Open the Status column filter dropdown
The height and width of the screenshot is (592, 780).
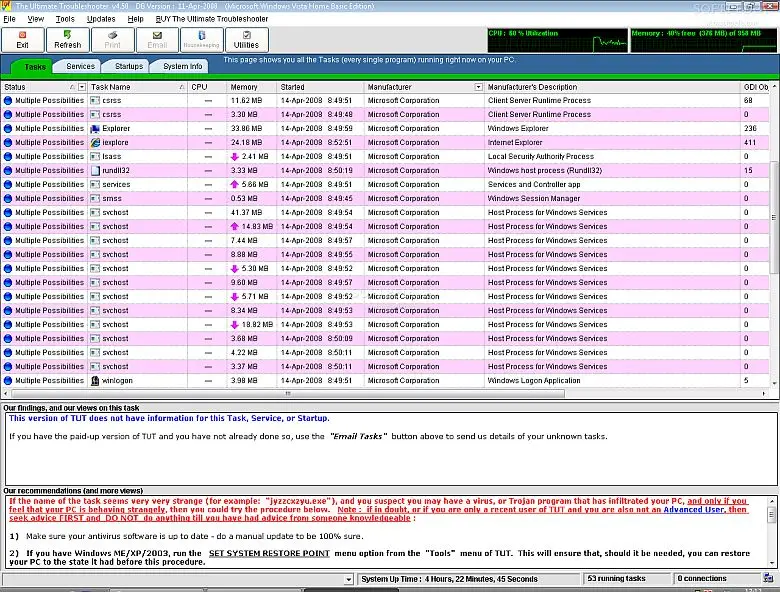coord(82,87)
